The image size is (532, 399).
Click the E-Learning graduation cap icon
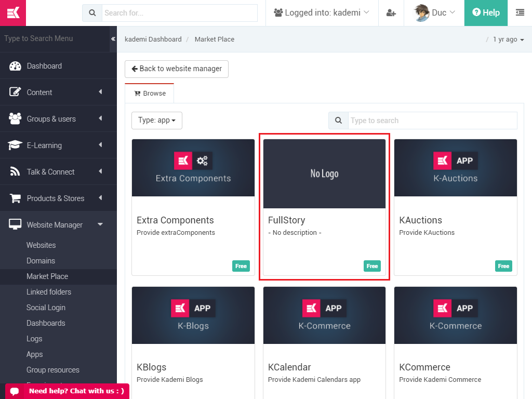(15, 145)
